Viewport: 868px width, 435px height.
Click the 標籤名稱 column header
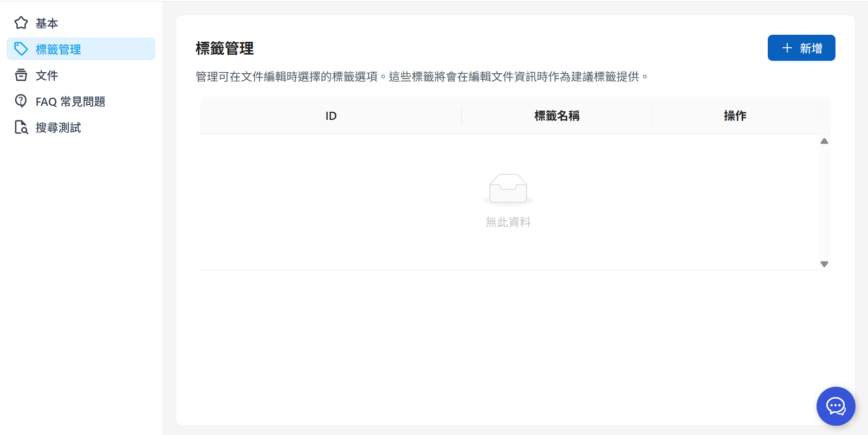[x=557, y=116]
